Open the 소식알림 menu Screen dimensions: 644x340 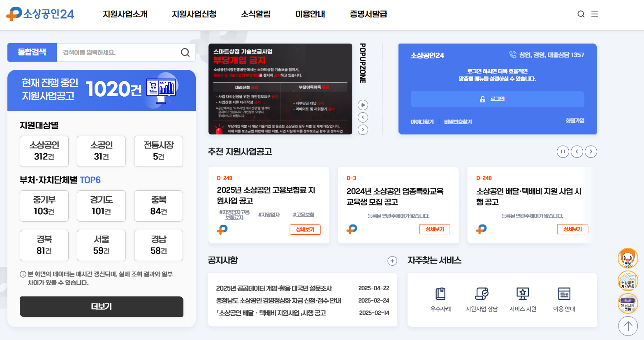pos(256,14)
